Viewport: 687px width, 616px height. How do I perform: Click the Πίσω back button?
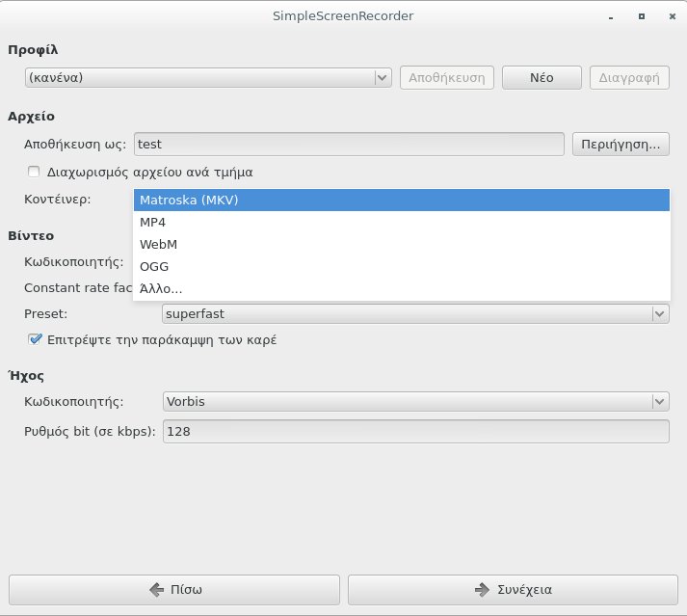click(174, 589)
